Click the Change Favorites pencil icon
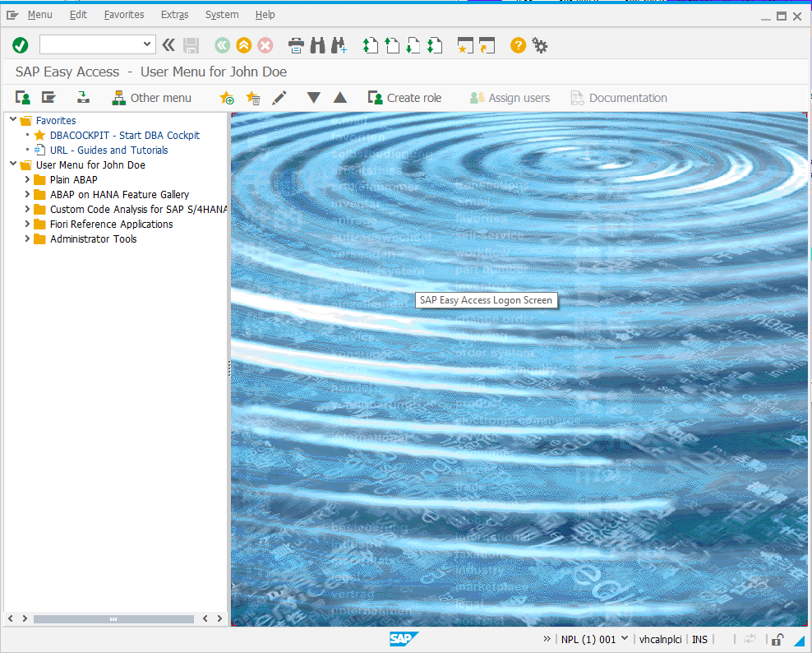Screen dimensions: 812x653 point(279,97)
